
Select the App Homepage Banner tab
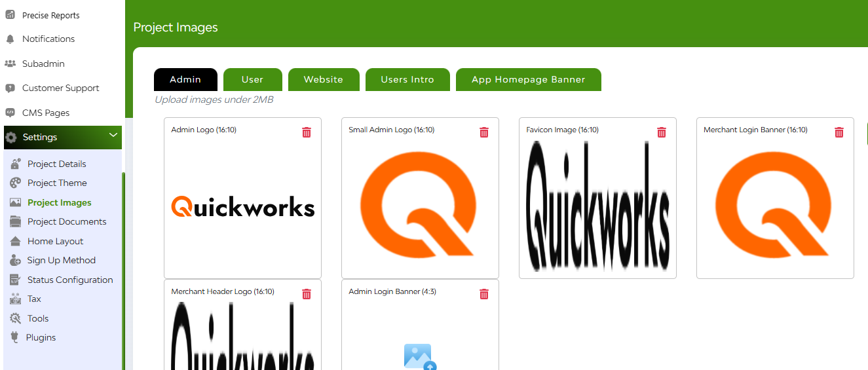[x=529, y=79]
